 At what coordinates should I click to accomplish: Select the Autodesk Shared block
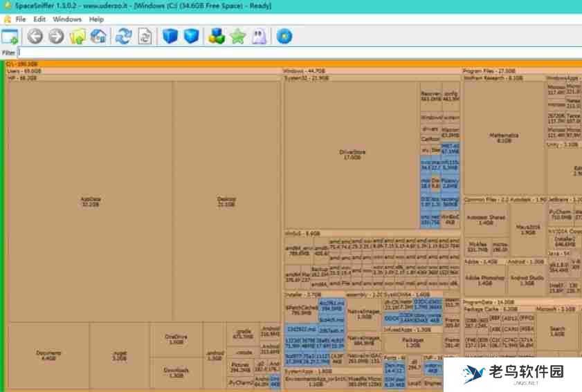(x=486, y=220)
